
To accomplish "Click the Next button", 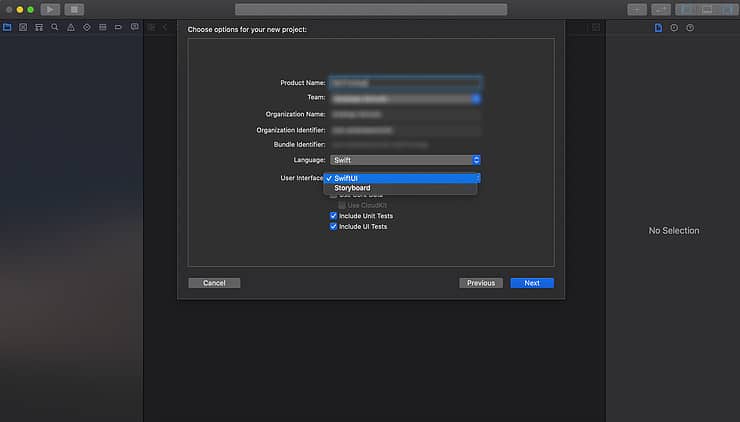I will tap(531, 283).
